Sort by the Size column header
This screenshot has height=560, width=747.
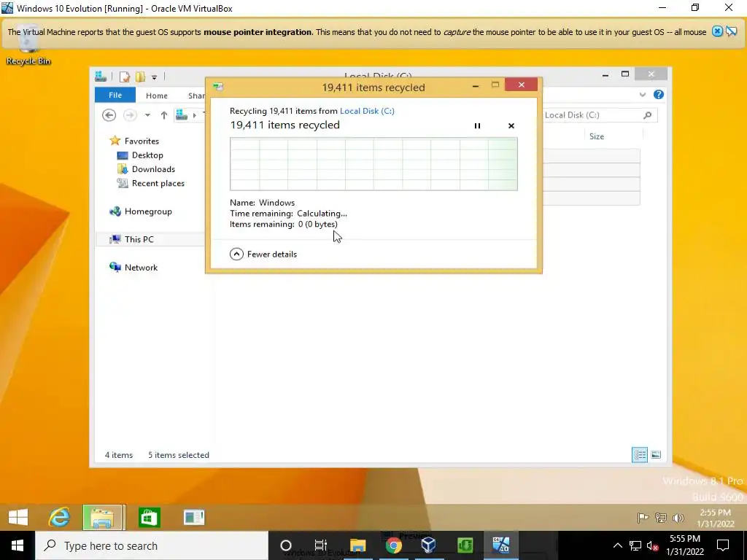pyautogui.click(x=597, y=136)
